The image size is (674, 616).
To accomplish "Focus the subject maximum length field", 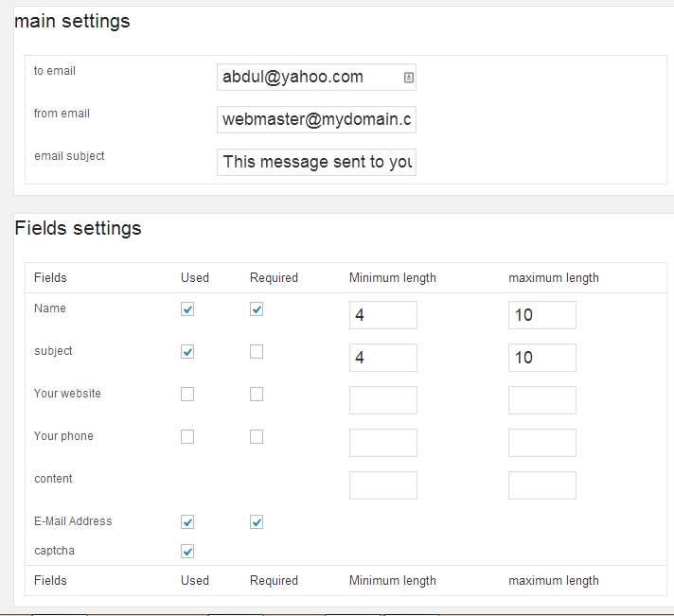I will pyautogui.click(x=542, y=358).
